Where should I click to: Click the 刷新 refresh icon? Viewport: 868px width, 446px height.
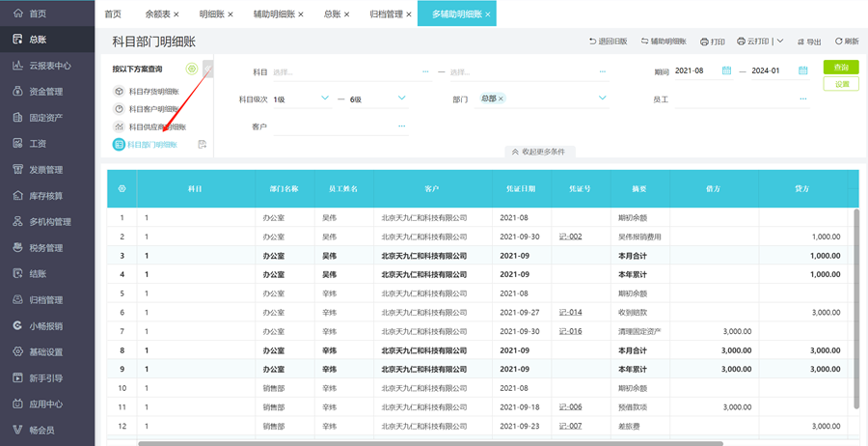coord(839,42)
